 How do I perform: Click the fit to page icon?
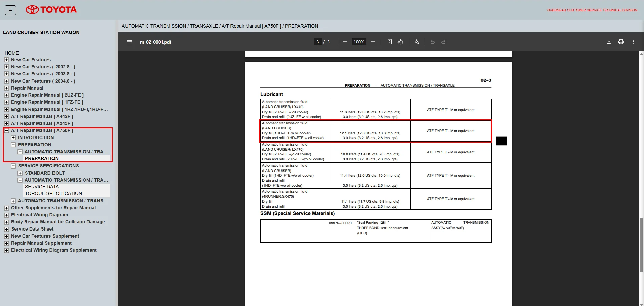(x=389, y=42)
